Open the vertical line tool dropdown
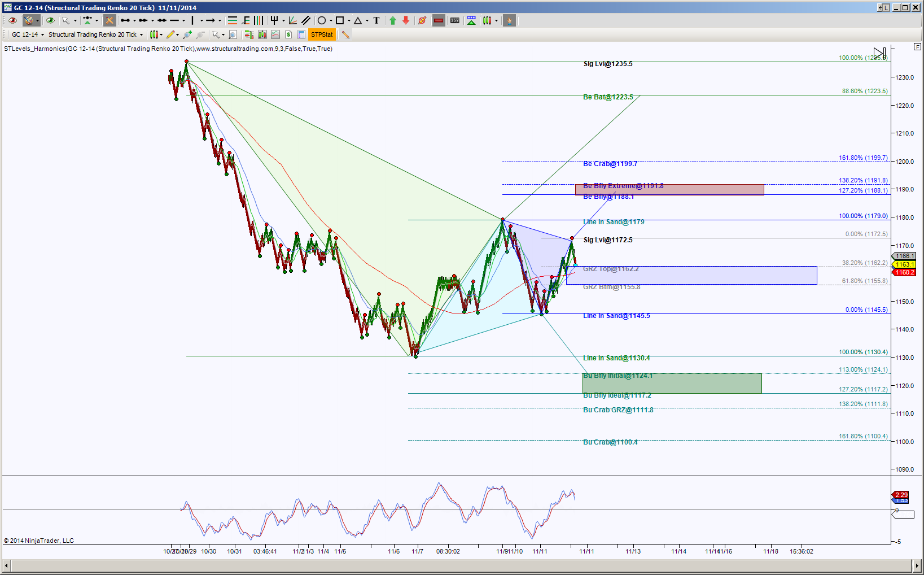924x575 pixels. pyautogui.click(x=202, y=20)
